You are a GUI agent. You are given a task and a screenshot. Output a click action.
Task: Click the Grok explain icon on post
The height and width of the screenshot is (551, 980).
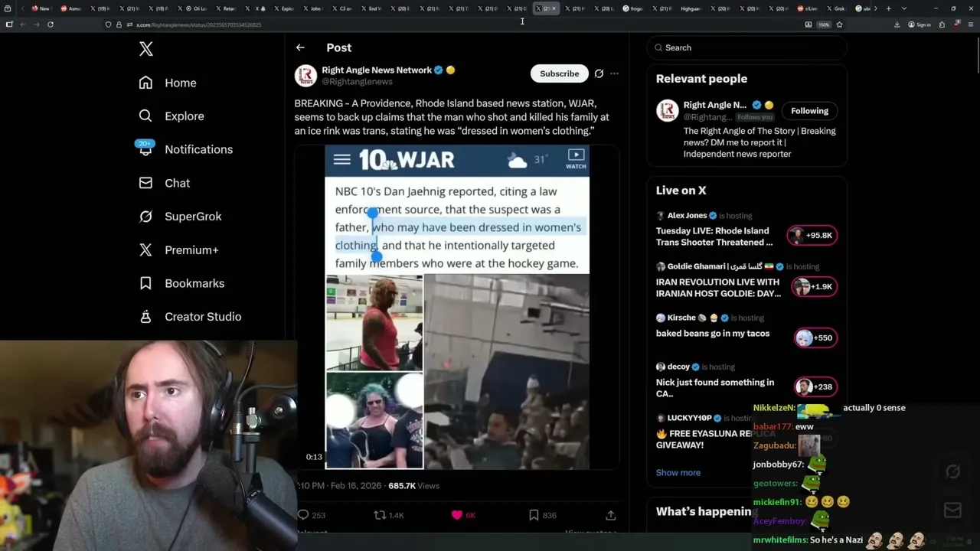click(x=599, y=73)
